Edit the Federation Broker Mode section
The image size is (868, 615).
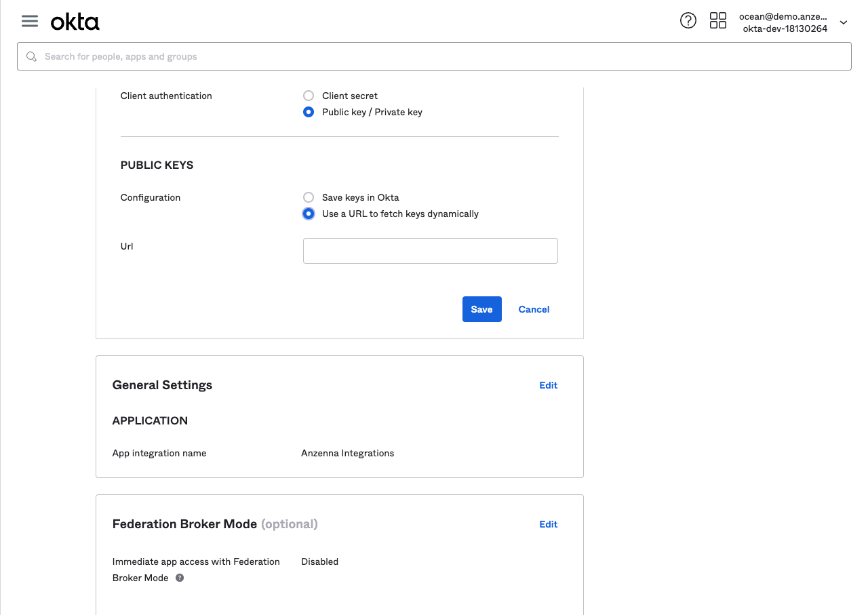[548, 524]
